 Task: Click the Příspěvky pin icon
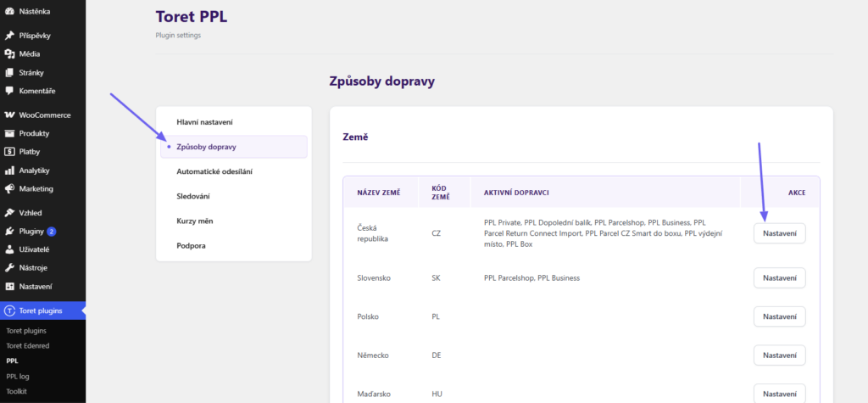(x=8, y=36)
